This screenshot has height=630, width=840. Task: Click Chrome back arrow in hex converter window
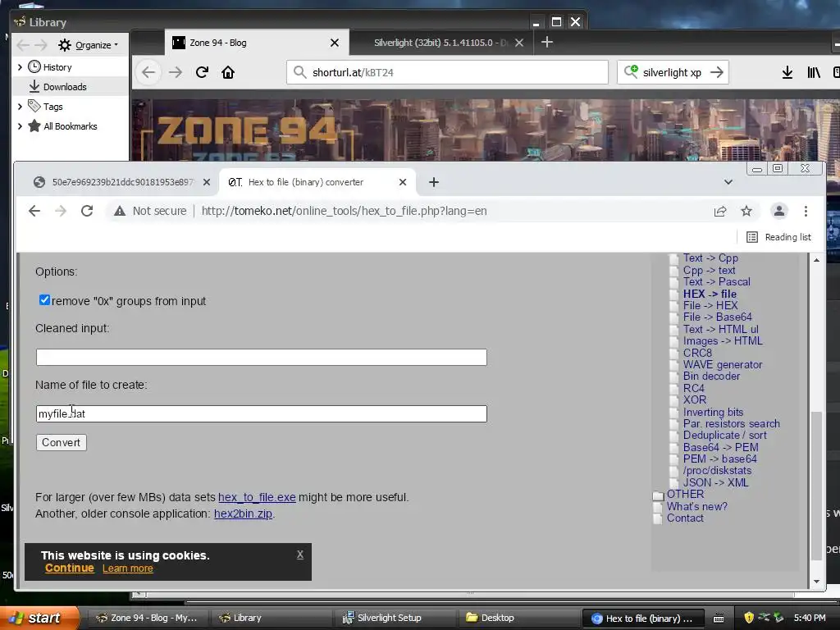tap(34, 211)
